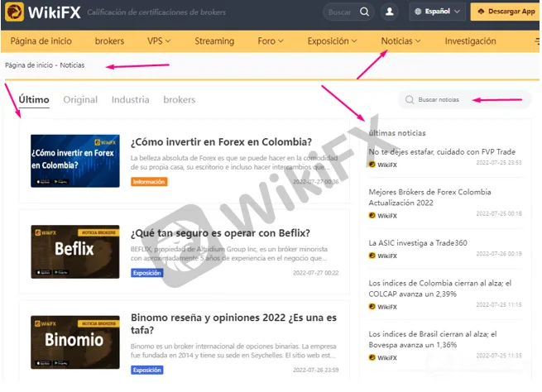The height and width of the screenshot is (392, 542).
Task: Expand the Foro menu
Action: point(271,41)
